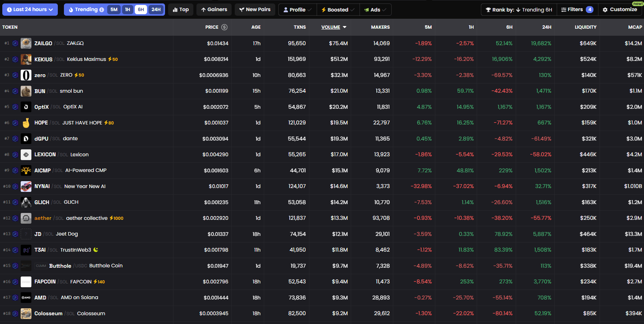
Task: Open the New Pairs tab
Action: 255,10
